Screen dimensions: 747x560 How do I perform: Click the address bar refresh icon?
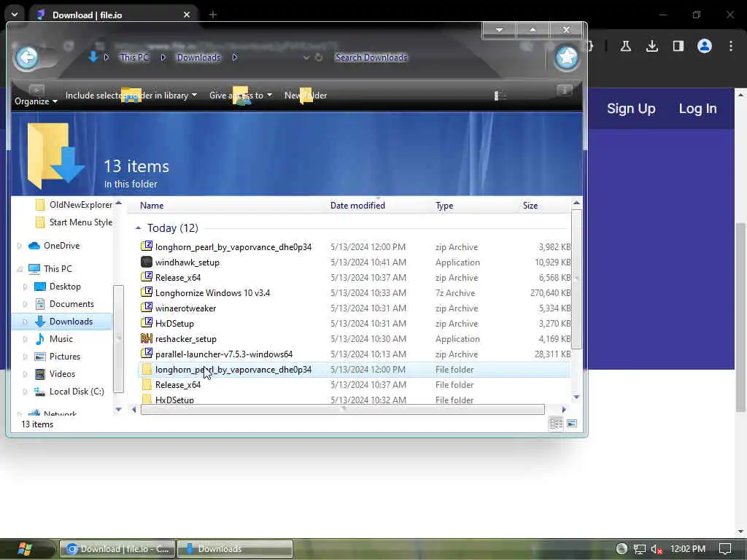319,57
